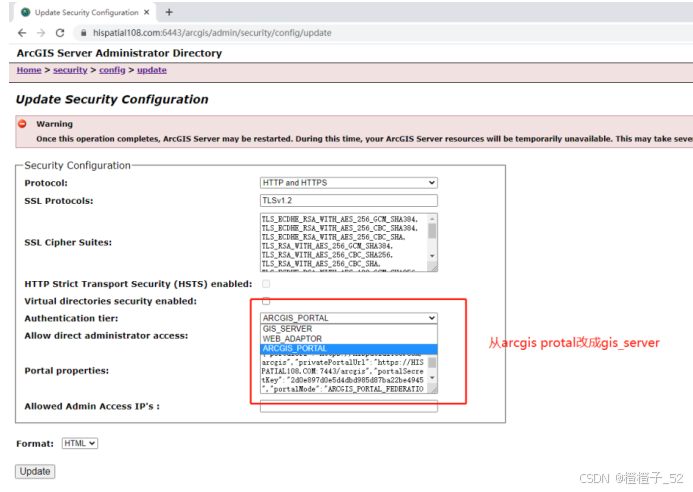The height and width of the screenshot is (492, 693).
Task: Collapse the Authentication tier dropdown
Action: [349, 318]
